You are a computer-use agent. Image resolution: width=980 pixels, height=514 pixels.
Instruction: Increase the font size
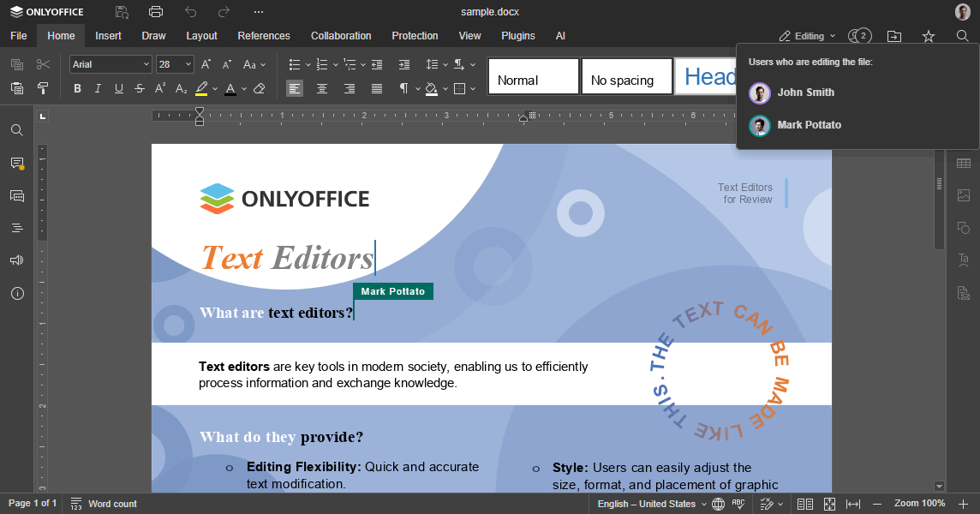(206, 64)
